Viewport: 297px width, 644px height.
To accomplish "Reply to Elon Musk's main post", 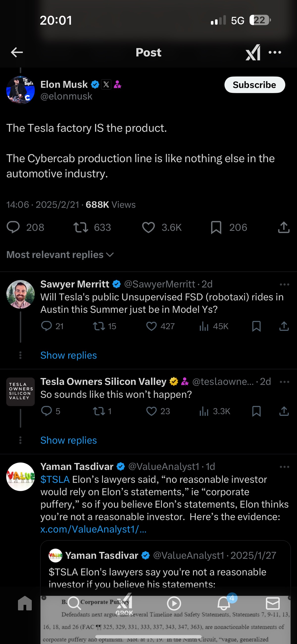I will click(x=13, y=228).
